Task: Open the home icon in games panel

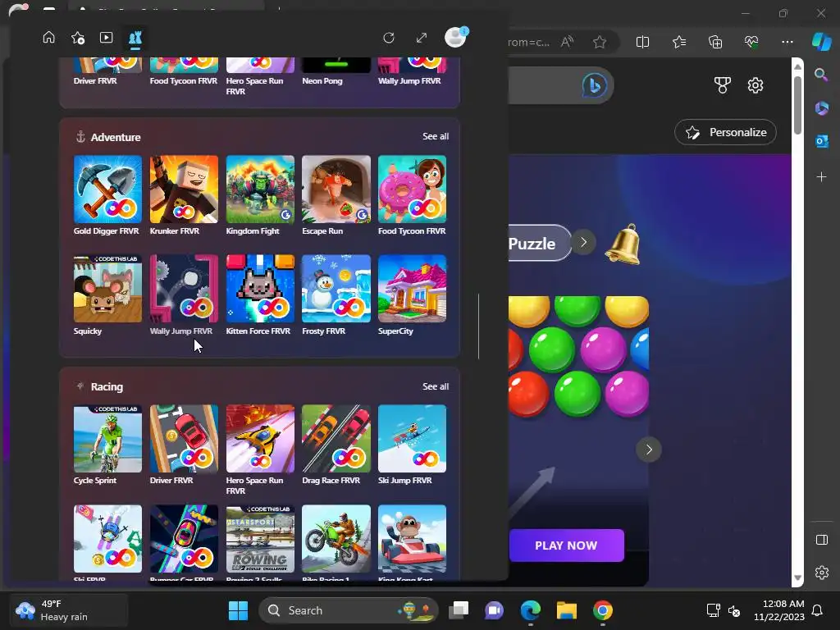Action: tap(48, 38)
